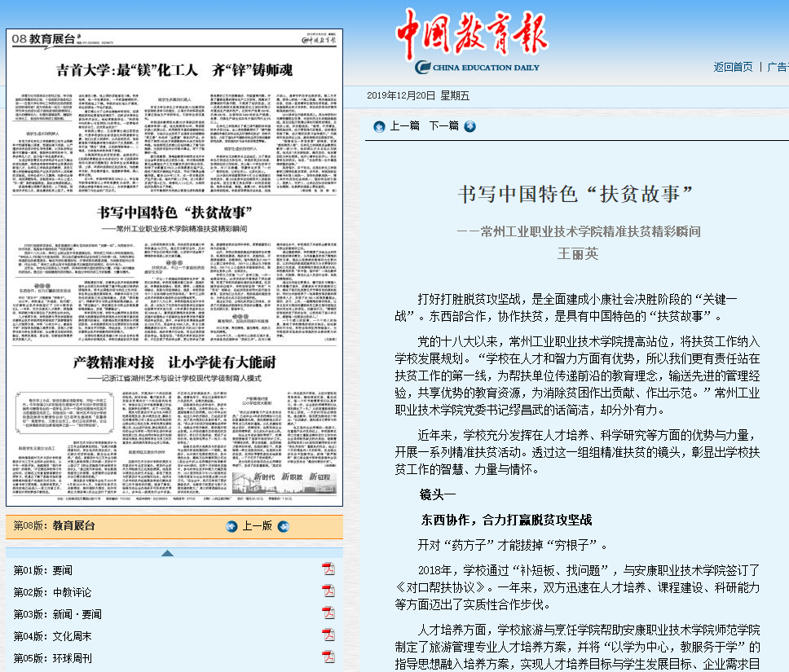The image size is (789, 672).
Task: Click the 上一版 text link
Action: pyautogui.click(x=257, y=525)
